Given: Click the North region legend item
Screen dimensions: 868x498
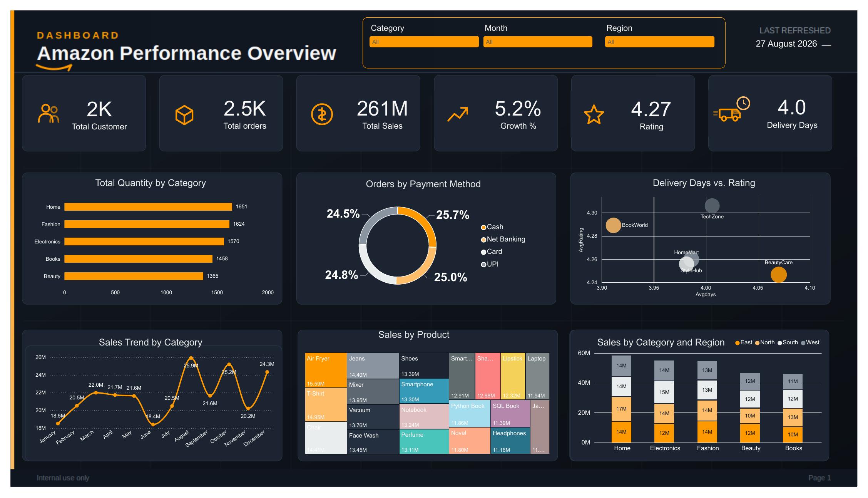Looking at the screenshot, I should [764, 342].
